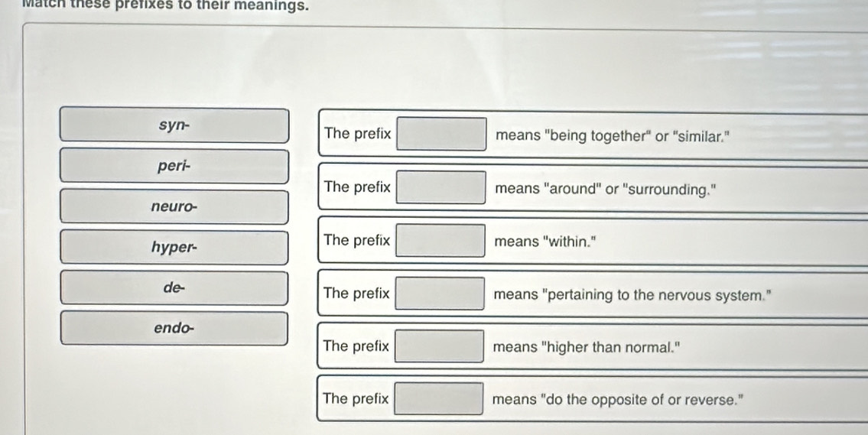Click "The prefix" label in the "within" row
This screenshot has height=435, width=868.
pyautogui.click(x=357, y=240)
